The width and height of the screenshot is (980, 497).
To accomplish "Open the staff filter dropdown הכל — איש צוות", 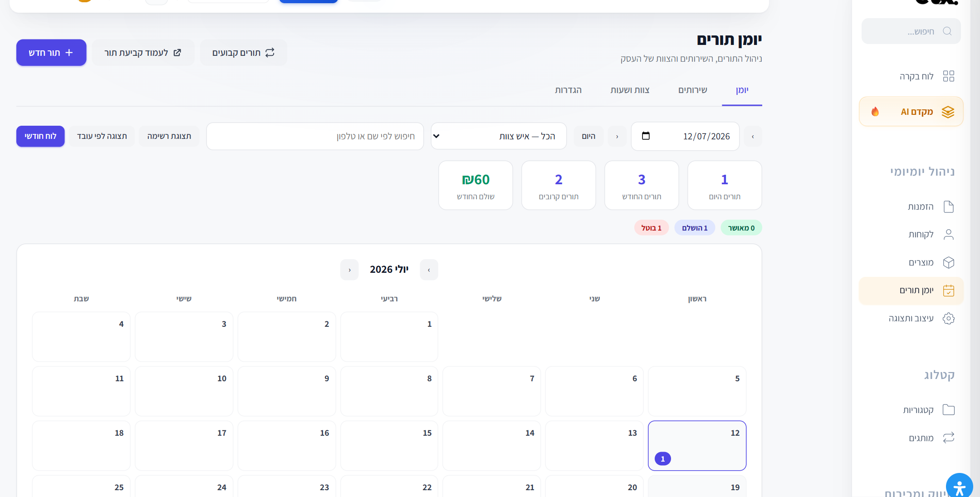I will (x=499, y=136).
